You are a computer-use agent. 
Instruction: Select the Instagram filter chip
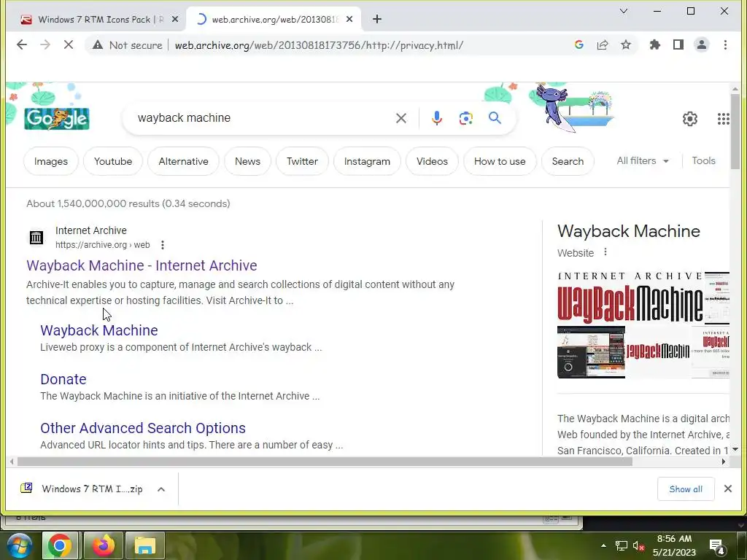[367, 161]
